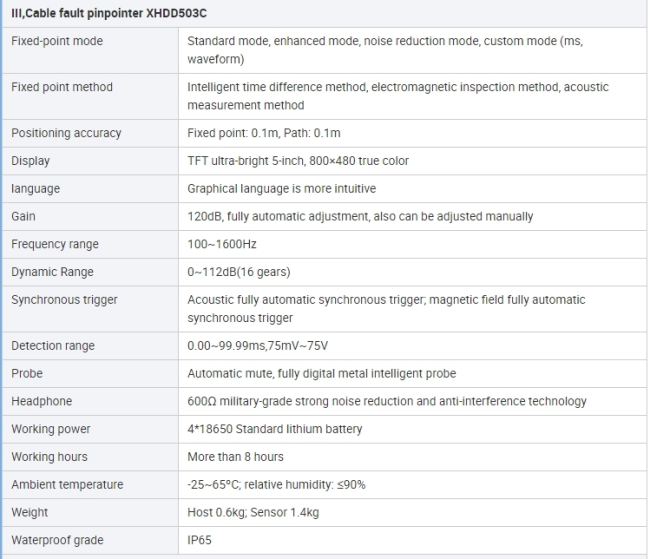Click the "Waterproof grade" row label
Image resolution: width=650 pixels, height=559 pixels.
tap(57, 540)
